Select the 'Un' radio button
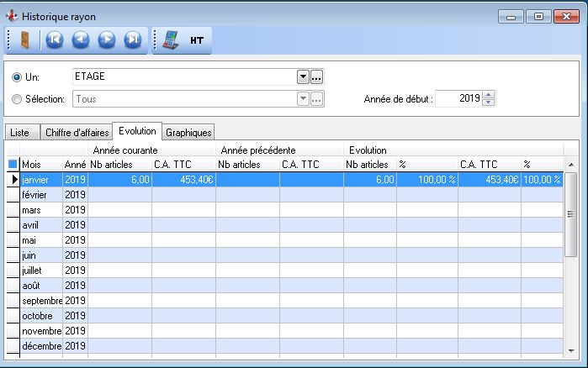This screenshot has width=588, height=368. pyautogui.click(x=17, y=77)
